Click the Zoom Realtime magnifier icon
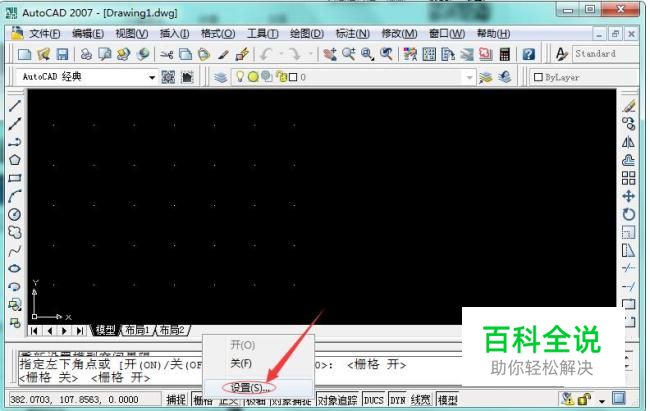This screenshot has width=650, height=411. [349, 54]
